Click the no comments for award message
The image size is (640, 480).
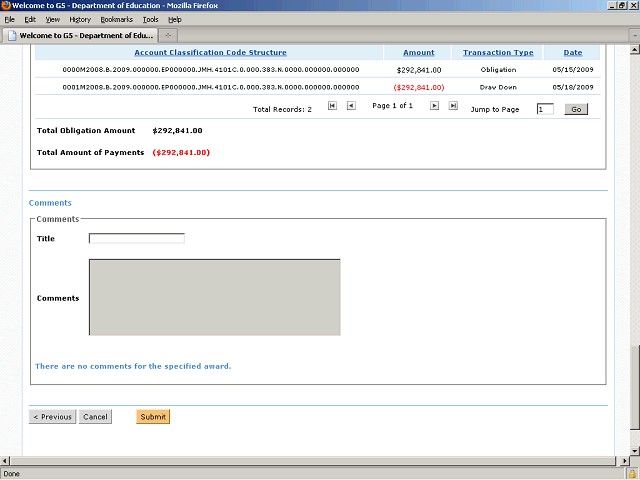pyautogui.click(x=133, y=366)
